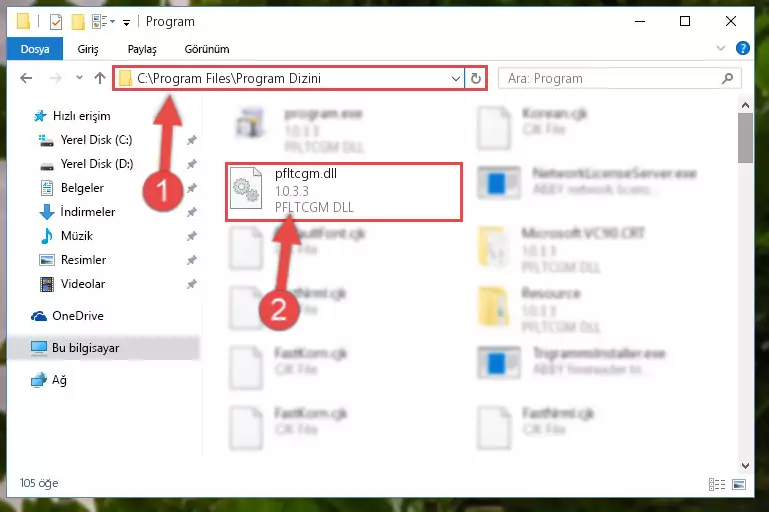This screenshot has width=769, height=512.
Task: Click the OneDrive cloud icon
Action: coord(39,316)
